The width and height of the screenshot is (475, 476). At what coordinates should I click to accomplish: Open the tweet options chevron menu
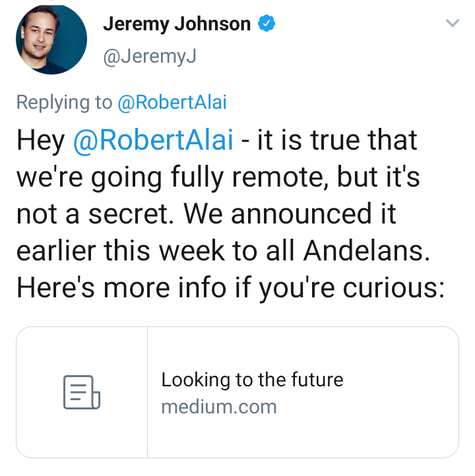pos(452,23)
